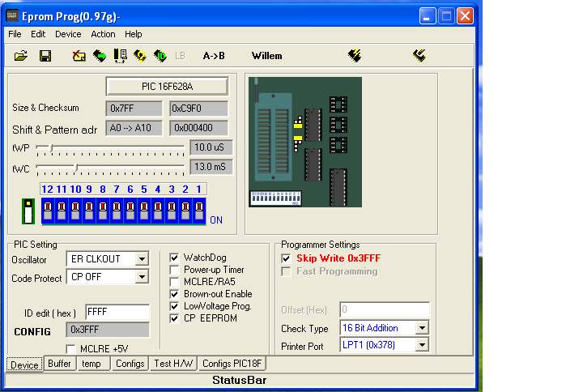Click the rightmost chip toolbar icon
583x392 pixels.
[419, 55]
